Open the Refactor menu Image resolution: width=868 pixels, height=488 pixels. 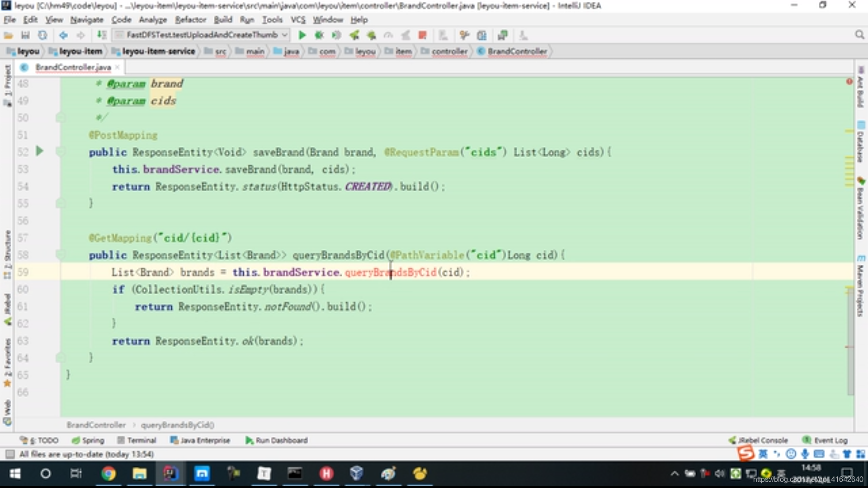pos(190,20)
